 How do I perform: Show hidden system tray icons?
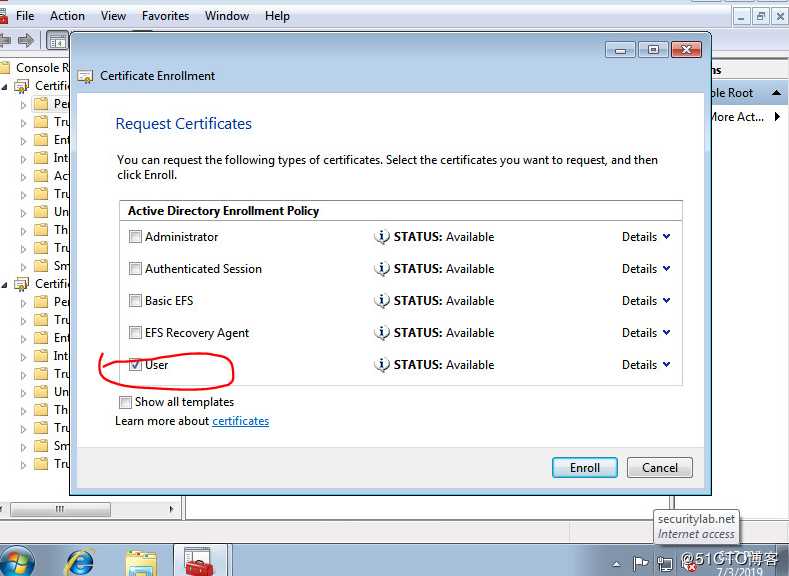click(x=616, y=563)
